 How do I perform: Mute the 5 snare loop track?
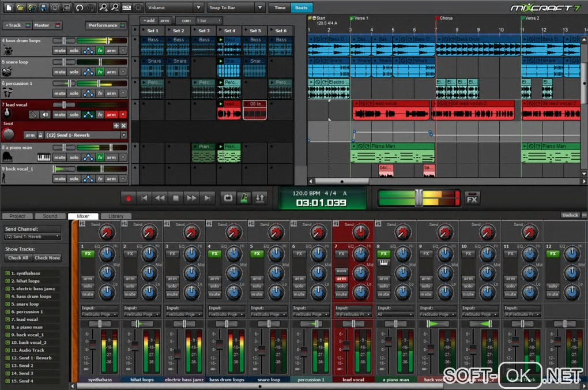coord(59,72)
